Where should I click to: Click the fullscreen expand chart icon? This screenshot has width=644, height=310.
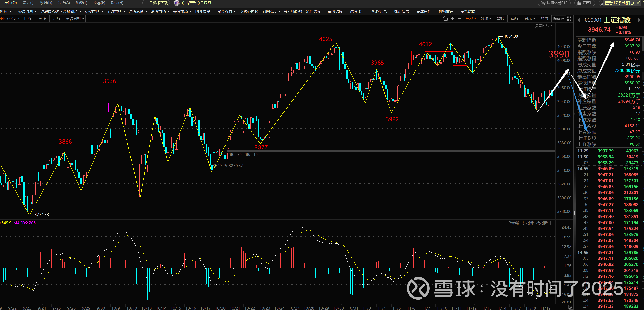click(x=569, y=19)
